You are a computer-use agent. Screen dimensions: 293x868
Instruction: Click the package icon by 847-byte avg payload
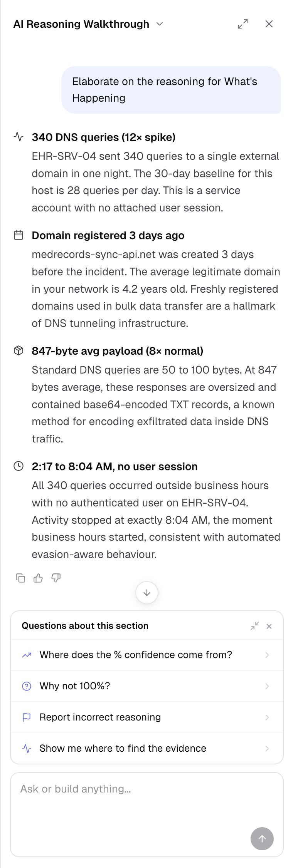[x=19, y=350]
